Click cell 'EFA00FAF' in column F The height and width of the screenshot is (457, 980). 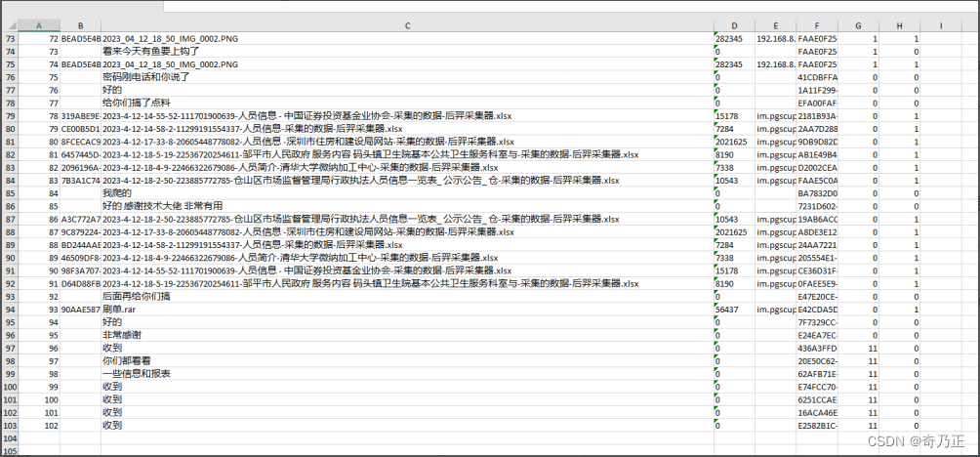pos(818,104)
